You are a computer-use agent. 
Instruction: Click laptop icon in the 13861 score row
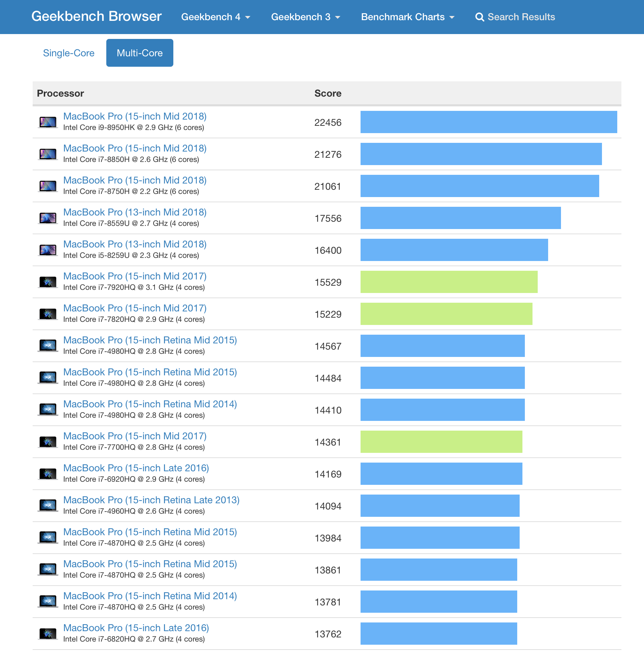coord(48,570)
